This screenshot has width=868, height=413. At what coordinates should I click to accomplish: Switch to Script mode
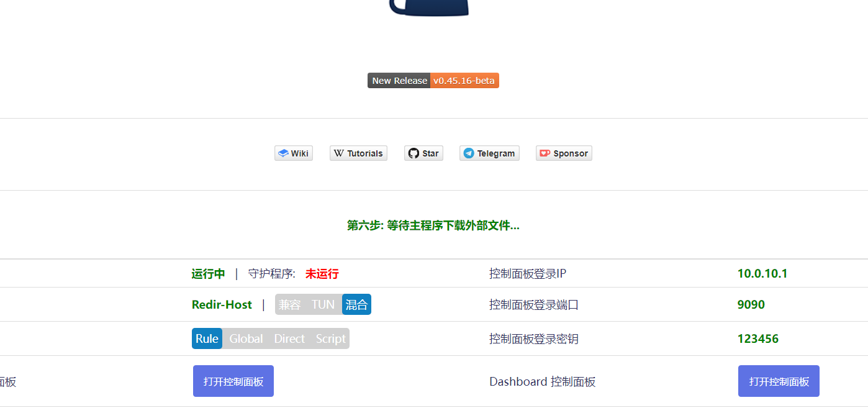click(x=330, y=338)
